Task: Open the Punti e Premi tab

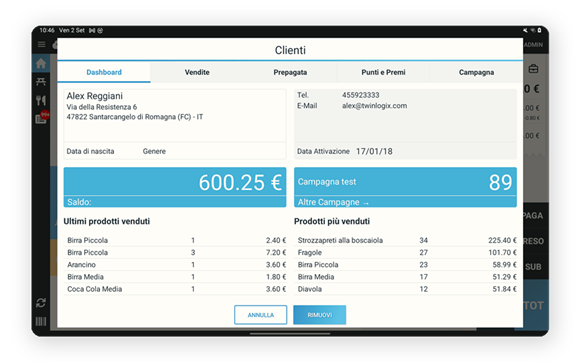Action: tap(383, 72)
